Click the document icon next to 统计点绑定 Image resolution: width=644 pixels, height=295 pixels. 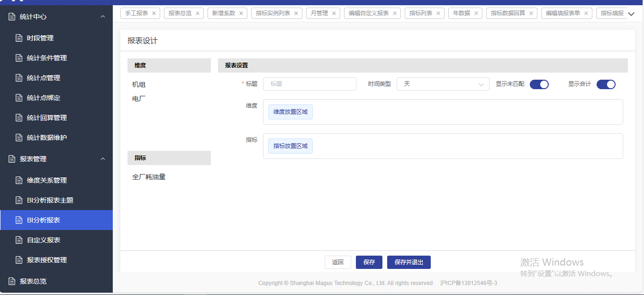[x=19, y=98]
